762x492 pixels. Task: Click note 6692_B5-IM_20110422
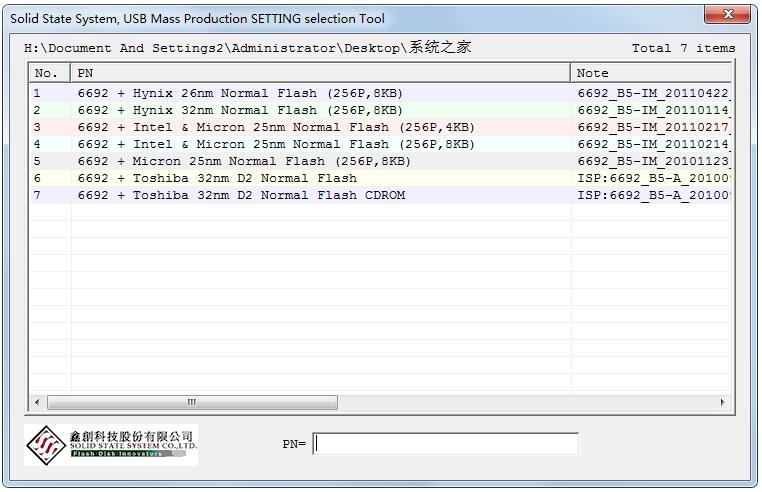(x=654, y=93)
